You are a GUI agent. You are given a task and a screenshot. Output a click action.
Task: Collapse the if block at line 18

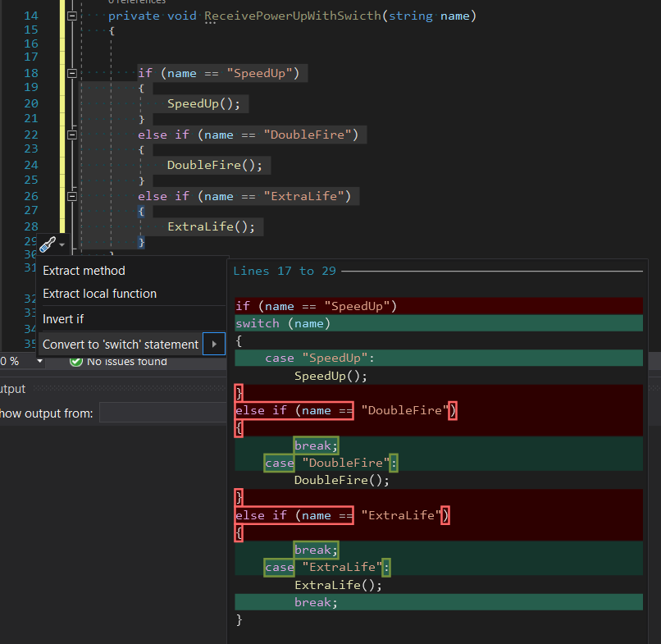72,73
